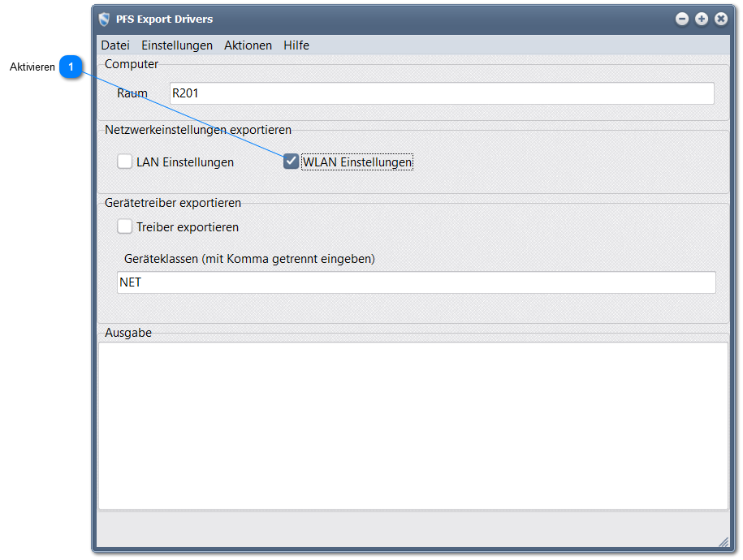The image size is (743, 560).
Task: Click the shield app icon in title bar
Action: point(104,19)
